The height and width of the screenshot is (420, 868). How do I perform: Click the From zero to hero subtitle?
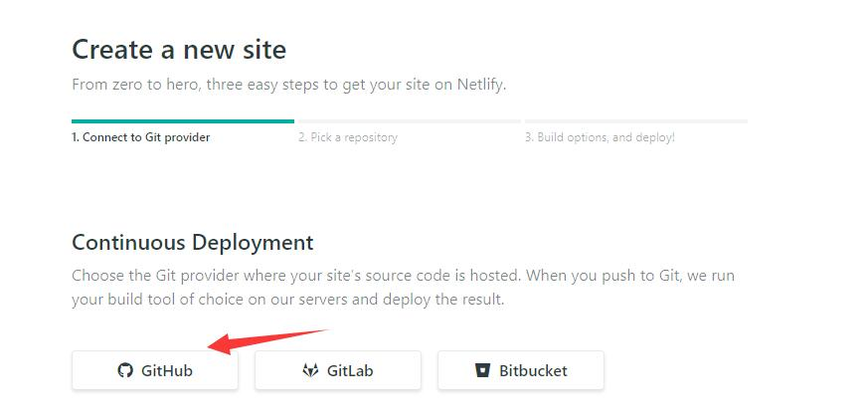coord(289,86)
